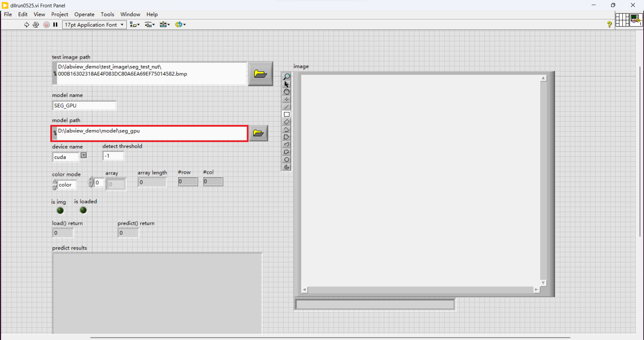The height and width of the screenshot is (340, 644).
Task: Click the color mode value box
Action: [x=67, y=185]
